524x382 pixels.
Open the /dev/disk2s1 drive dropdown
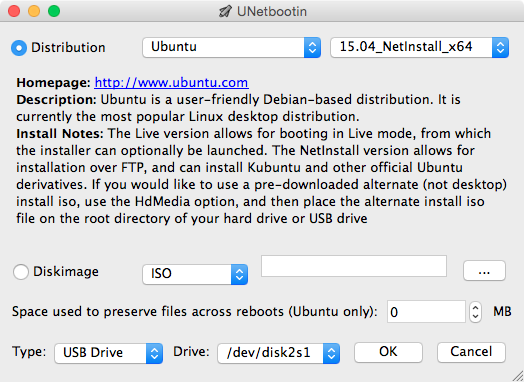point(279,353)
